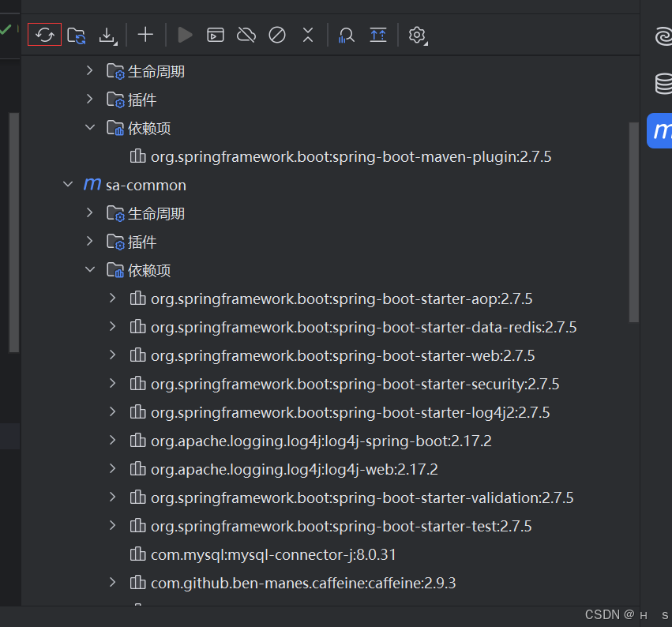The width and height of the screenshot is (672, 627).
Task: Open the Execute Maven Goal tool
Action: pyautogui.click(x=215, y=35)
